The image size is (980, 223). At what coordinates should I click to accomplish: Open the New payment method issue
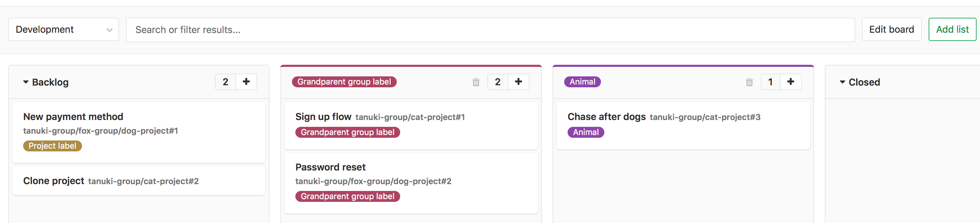coord(73,117)
